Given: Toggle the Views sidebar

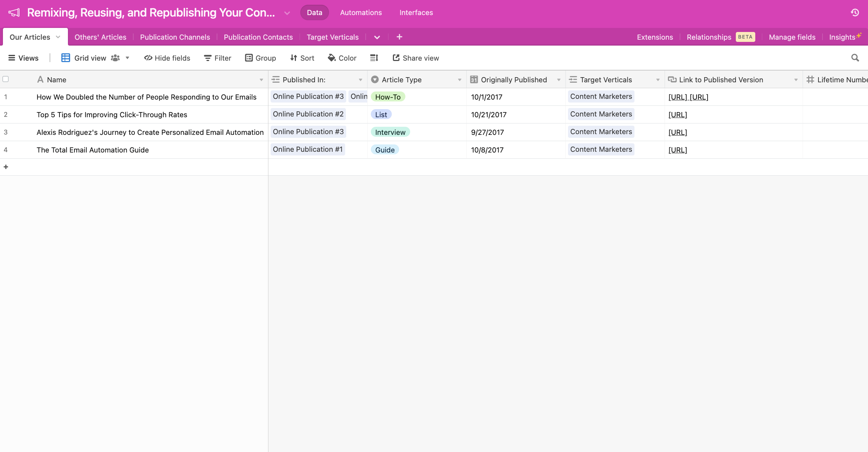Looking at the screenshot, I should tap(23, 58).
